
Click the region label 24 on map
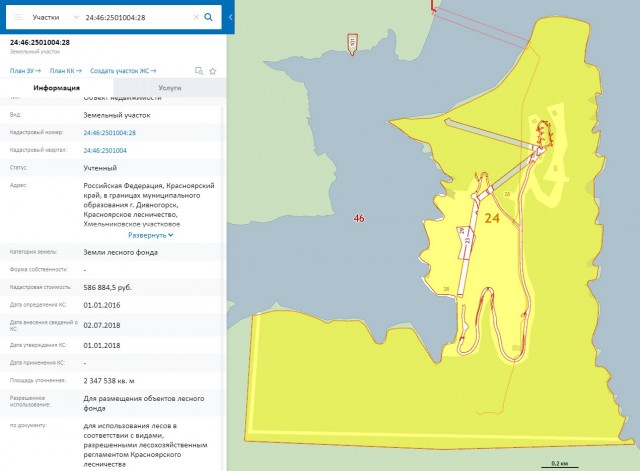pyautogui.click(x=492, y=218)
